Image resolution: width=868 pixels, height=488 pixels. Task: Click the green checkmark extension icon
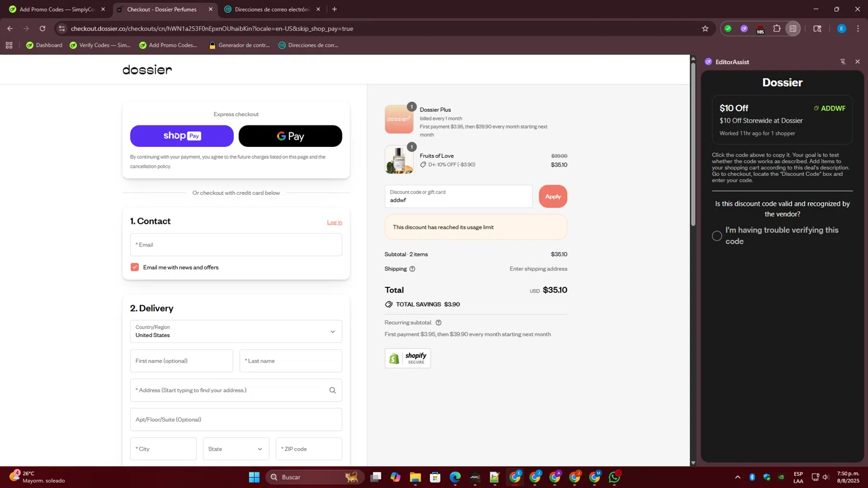[x=728, y=28]
